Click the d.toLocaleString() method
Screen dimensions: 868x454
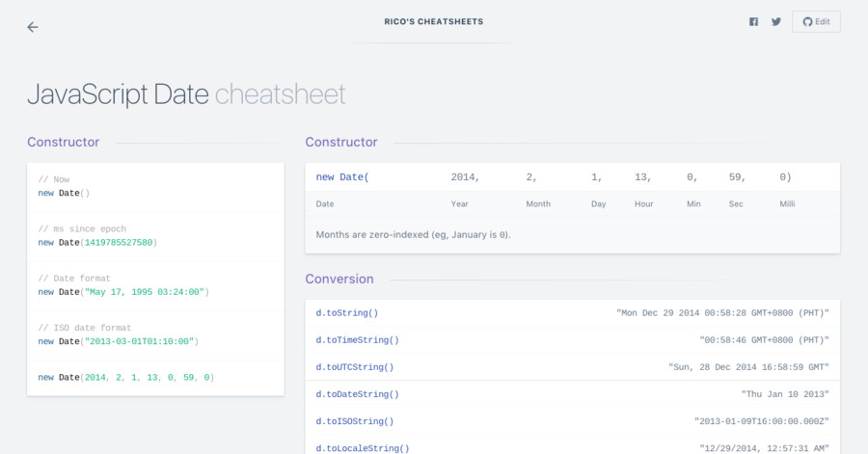363,448
